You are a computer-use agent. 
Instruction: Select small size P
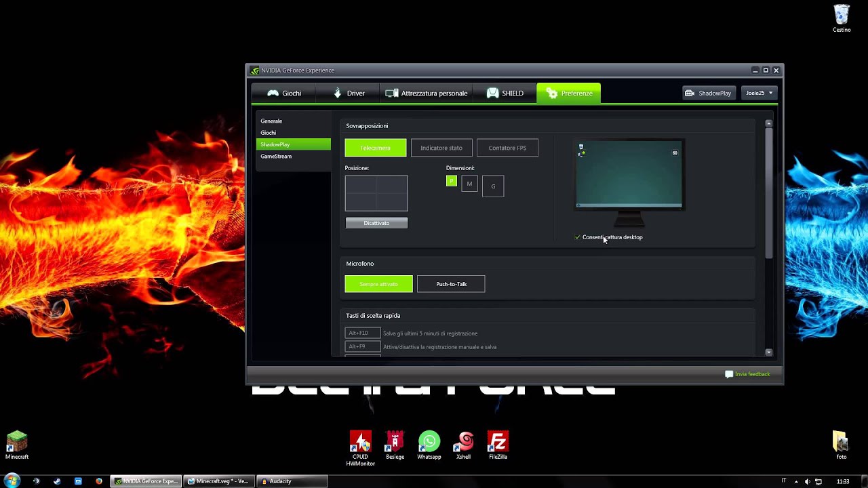coord(452,181)
